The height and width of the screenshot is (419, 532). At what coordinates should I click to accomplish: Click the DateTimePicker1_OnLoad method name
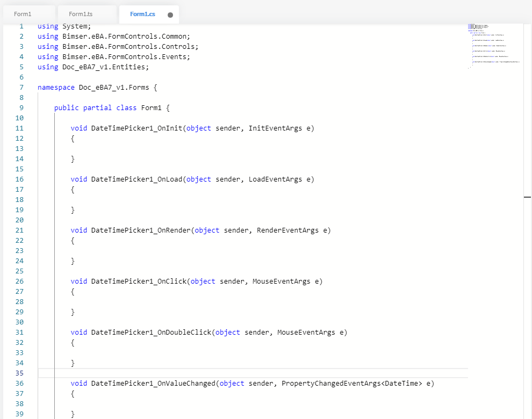[x=136, y=179]
